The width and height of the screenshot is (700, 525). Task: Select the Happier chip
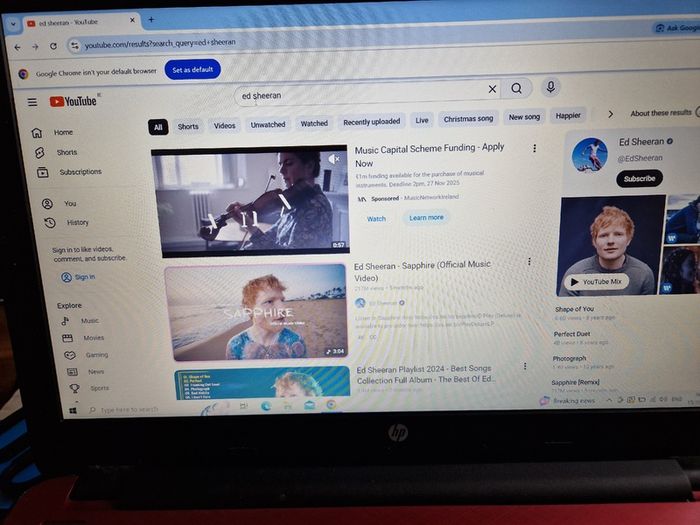pos(568,116)
